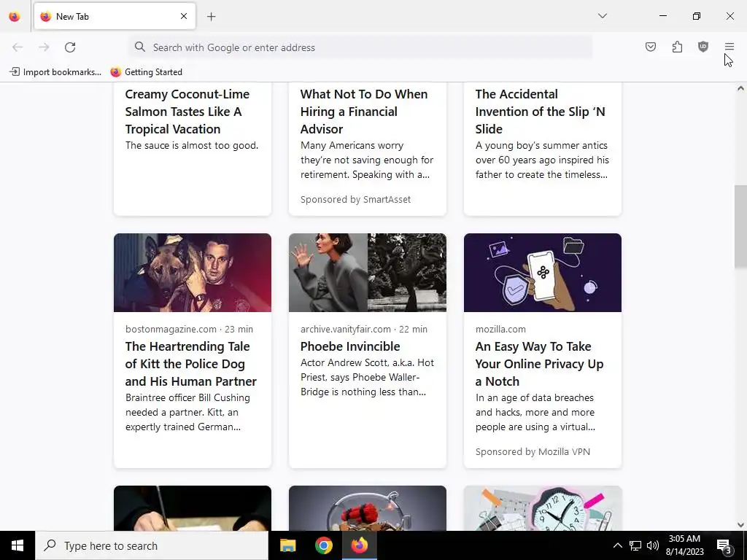The width and height of the screenshot is (747, 560).
Task: Select the hand writing card thumbnail
Action: (x=193, y=508)
